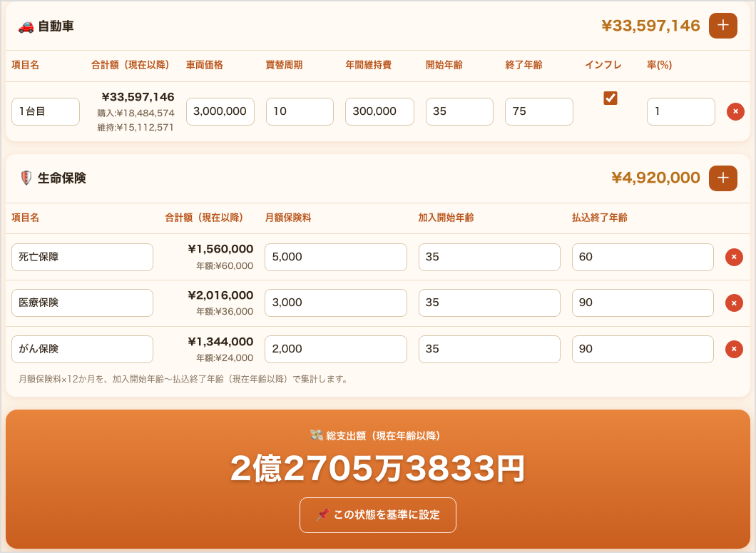Click the ¥2,016,000 total for 医療保険

click(x=220, y=295)
